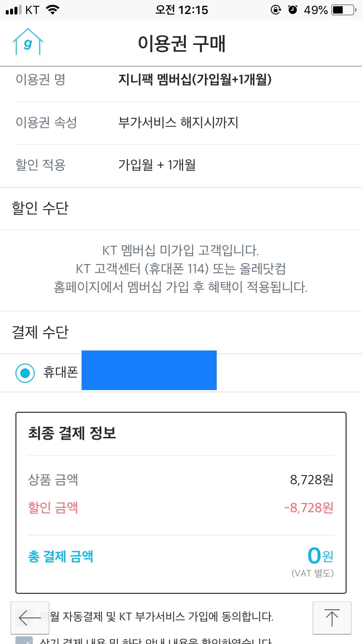Tap the 오전 12:15 clock display
Screen dimensions: 362x644
181,9
